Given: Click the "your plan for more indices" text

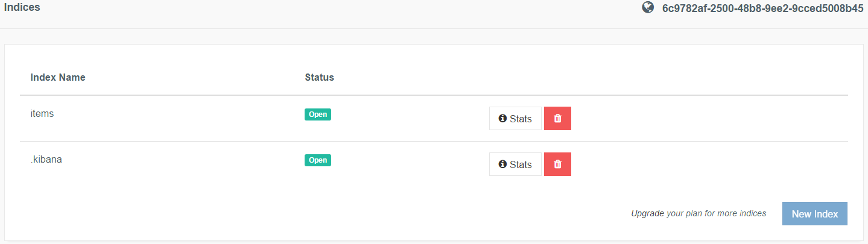Looking at the screenshot, I should click(716, 213).
